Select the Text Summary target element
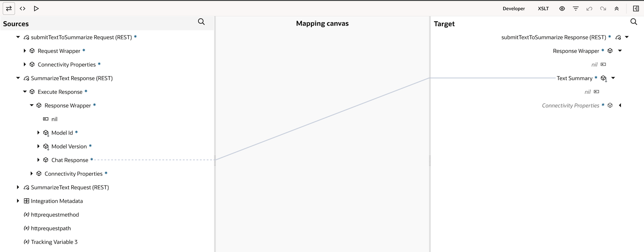 tap(574, 78)
